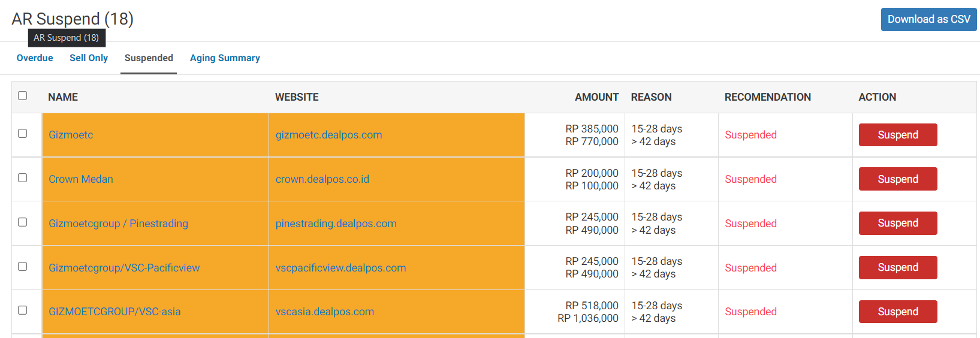Select the Suspended tab
Screen dimensions: 980x338
coord(149,58)
